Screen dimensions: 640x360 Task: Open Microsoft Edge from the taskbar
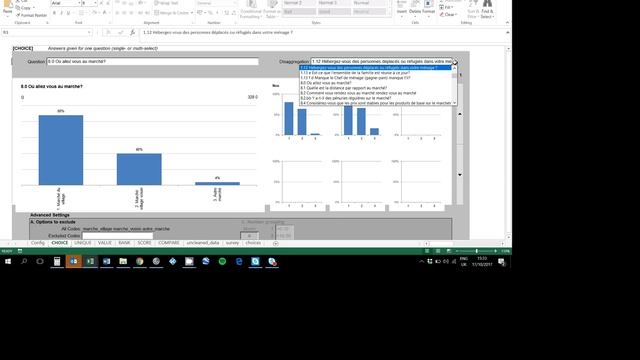coord(239,261)
